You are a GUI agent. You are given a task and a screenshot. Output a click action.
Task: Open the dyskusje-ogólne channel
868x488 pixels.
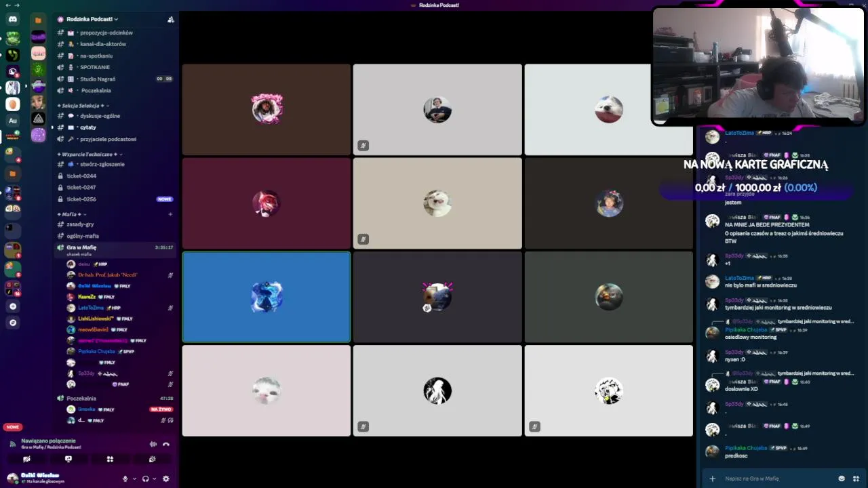pyautogui.click(x=115, y=116)
